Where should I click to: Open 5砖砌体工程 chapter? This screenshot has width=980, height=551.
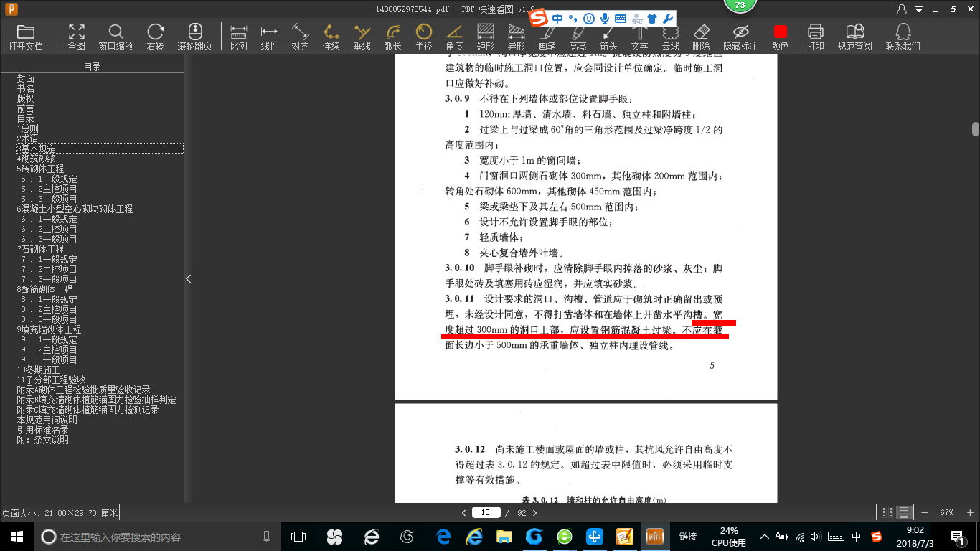coord(40,169)
